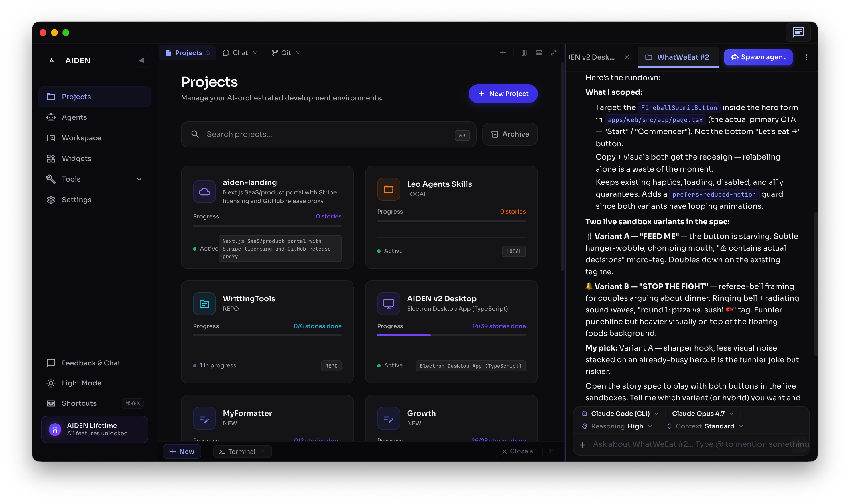Close the Terminal tab
Viewport: 850px width, 504px height.
[x=263, y=451]
